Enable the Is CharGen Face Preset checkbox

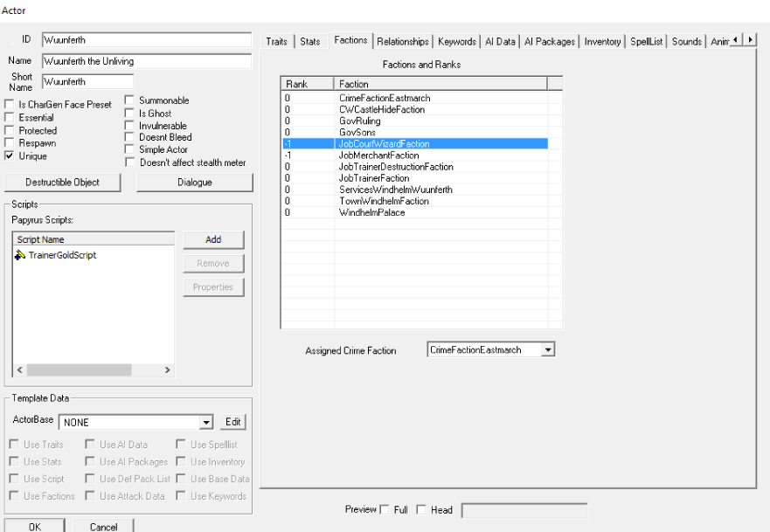(9, 104)
